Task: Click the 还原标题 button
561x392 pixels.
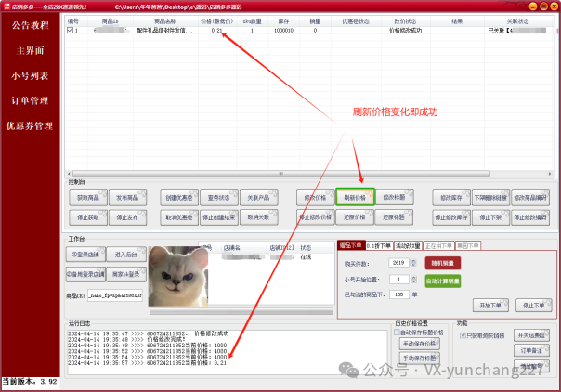Action: [x=394, y=217]
